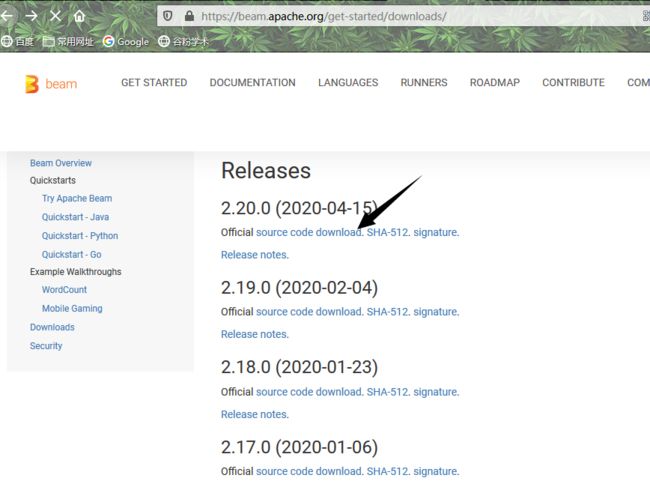Open Quickstart - Java link
This screenshot has width=650, height=481.
[x=75, y=217]
